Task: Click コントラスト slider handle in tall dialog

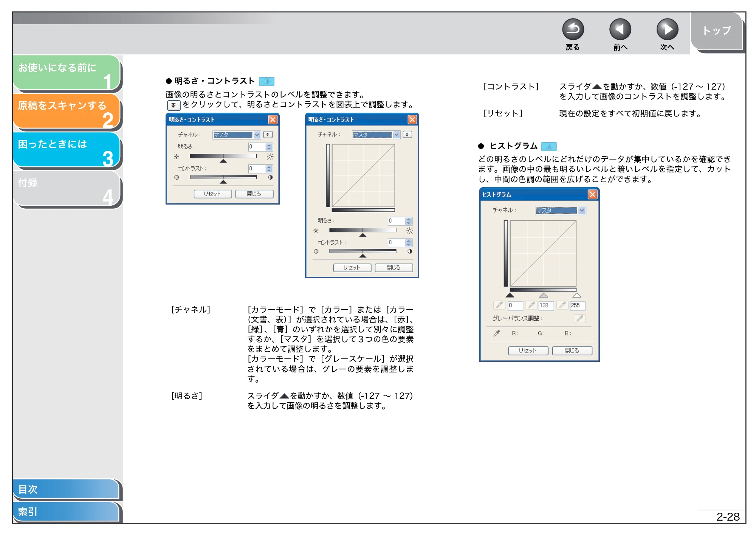Action: point(363,256)
